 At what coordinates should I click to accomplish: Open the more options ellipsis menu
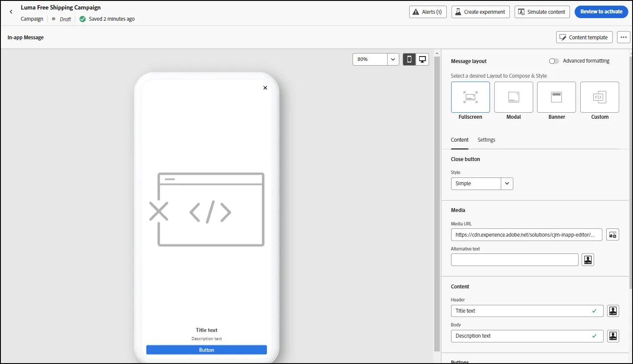[623, 38]
